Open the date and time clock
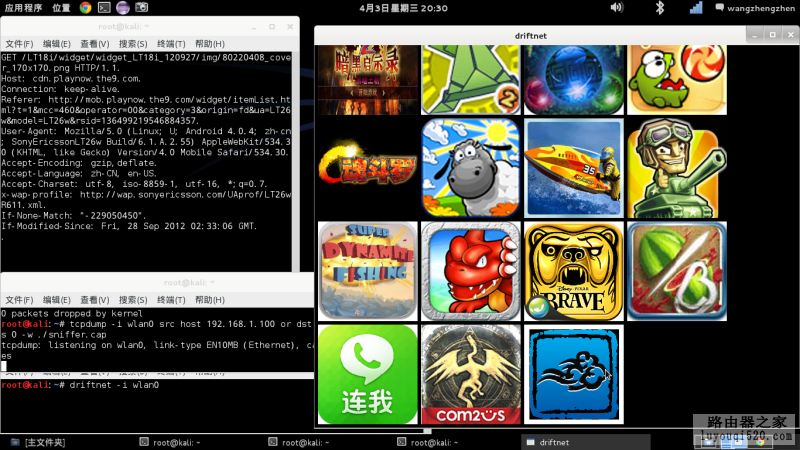 point(403,8)
